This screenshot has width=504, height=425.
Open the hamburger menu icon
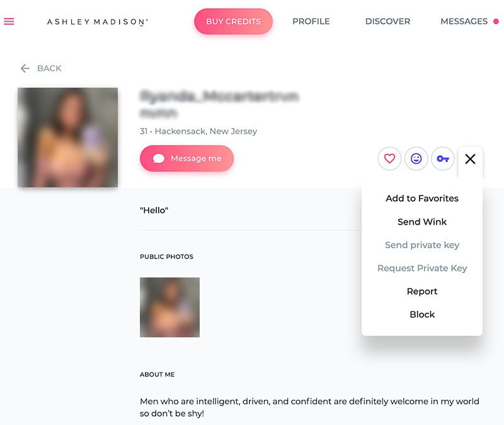[9, 21]
